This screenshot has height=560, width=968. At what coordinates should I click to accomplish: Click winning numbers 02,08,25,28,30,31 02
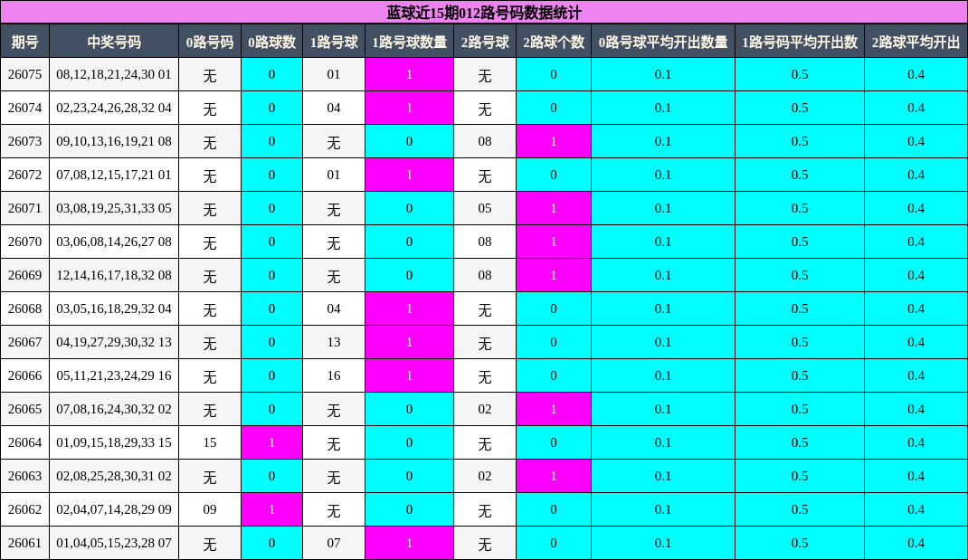pos(114,476)
